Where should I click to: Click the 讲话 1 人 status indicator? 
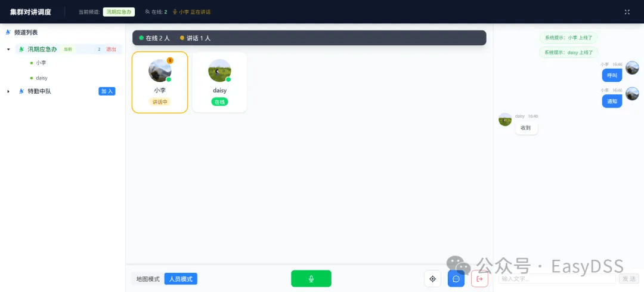tap(196, 38)
